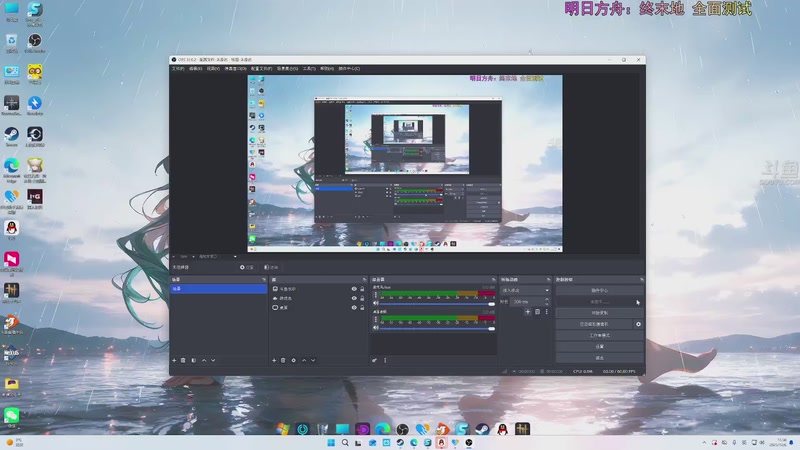Image resolution: width=800 pixels, height=450 pixels.
Task: Add a new scene with plus icon
Action: (x=174, y=360)
